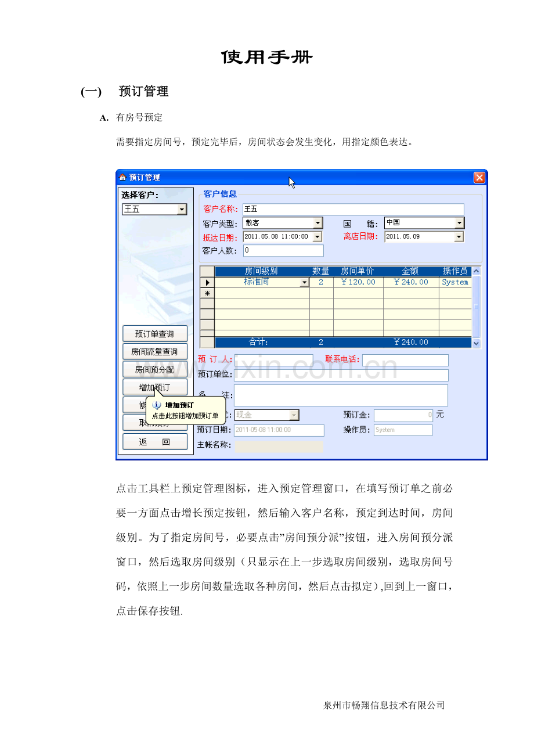Image resolution: width=534 pixels, height=756 pixels.
Task: Expand the 客户类型 dropdown
Action: (317, 223)
